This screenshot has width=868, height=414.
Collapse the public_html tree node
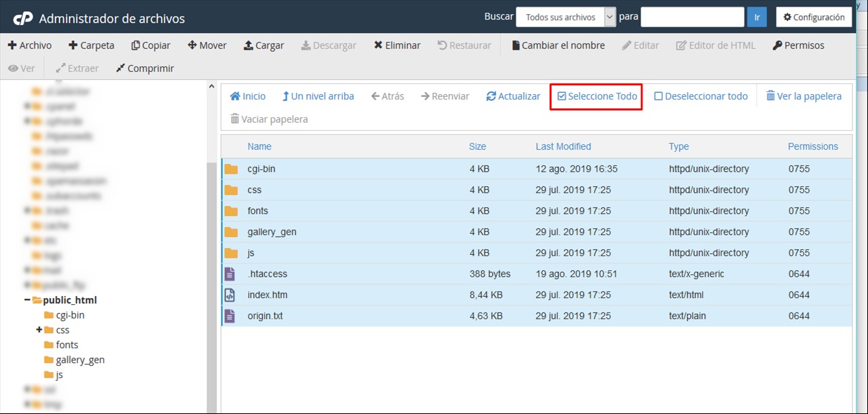(28, 300)
